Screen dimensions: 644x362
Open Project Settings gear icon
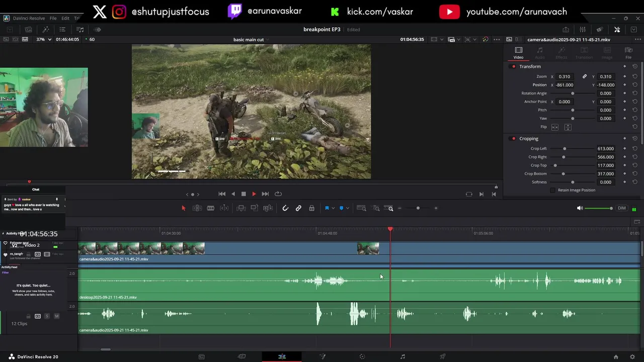[x=632, y=357]
